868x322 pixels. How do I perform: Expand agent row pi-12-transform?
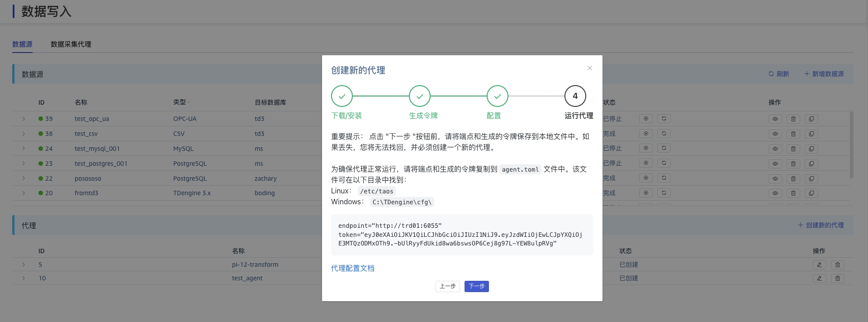(x=24, y=264)
